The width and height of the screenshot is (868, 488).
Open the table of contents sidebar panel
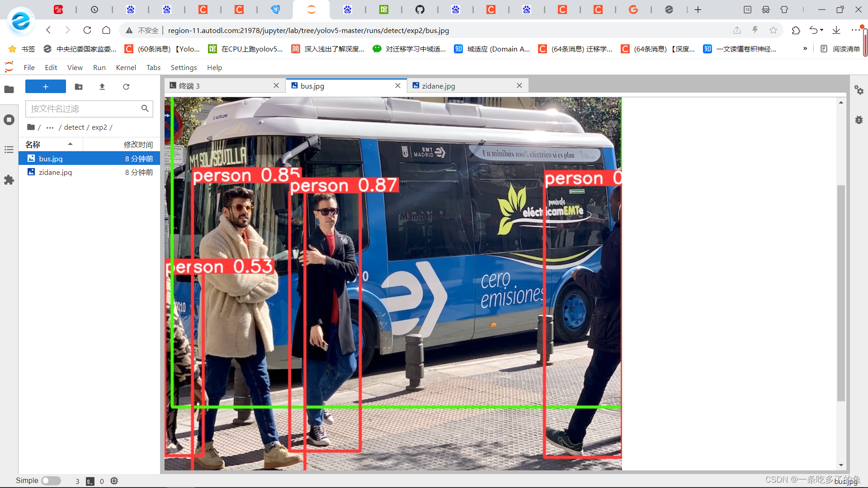9,150
